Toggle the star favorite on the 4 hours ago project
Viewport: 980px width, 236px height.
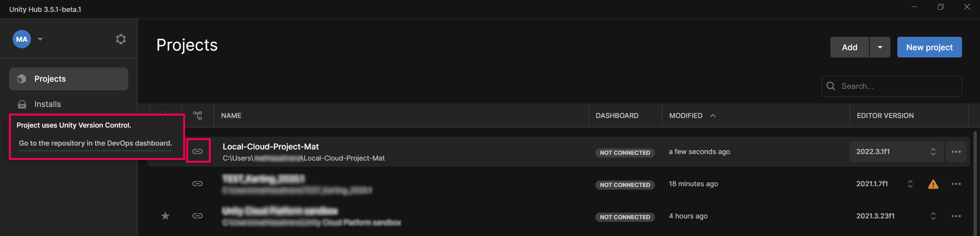[165, 216]
